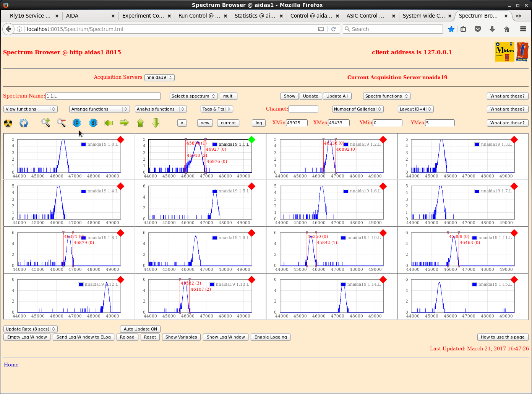
Task: Click site information icon in address bar
Action: [19, 29]
